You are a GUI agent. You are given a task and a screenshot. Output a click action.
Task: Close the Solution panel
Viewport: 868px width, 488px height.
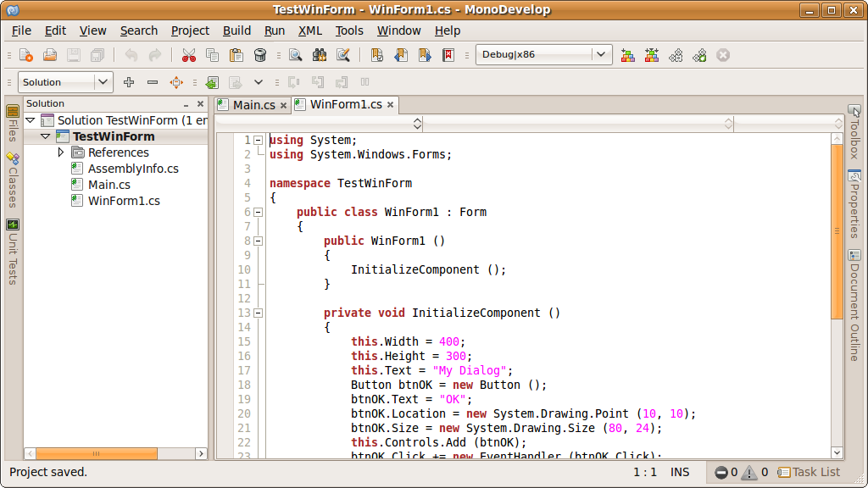pos(200,103)
